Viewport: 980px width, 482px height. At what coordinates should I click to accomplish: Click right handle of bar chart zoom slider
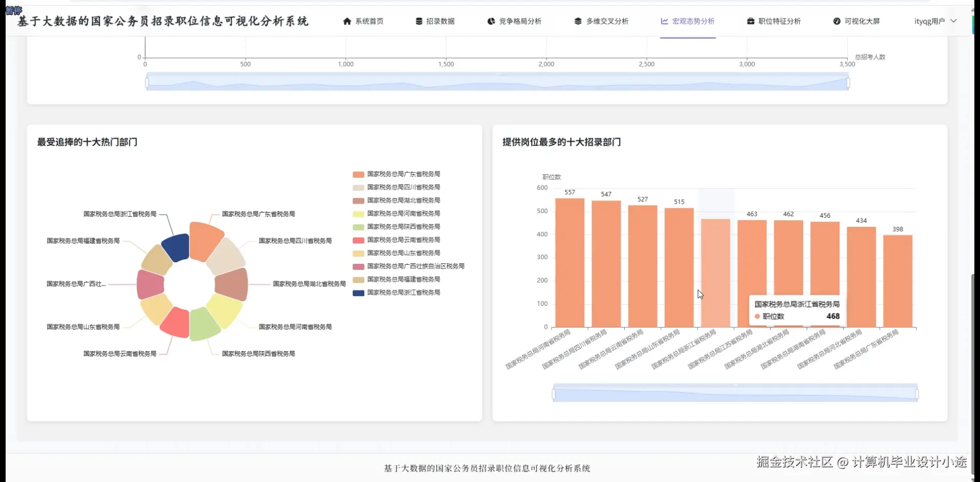click(x=916, y=394)
